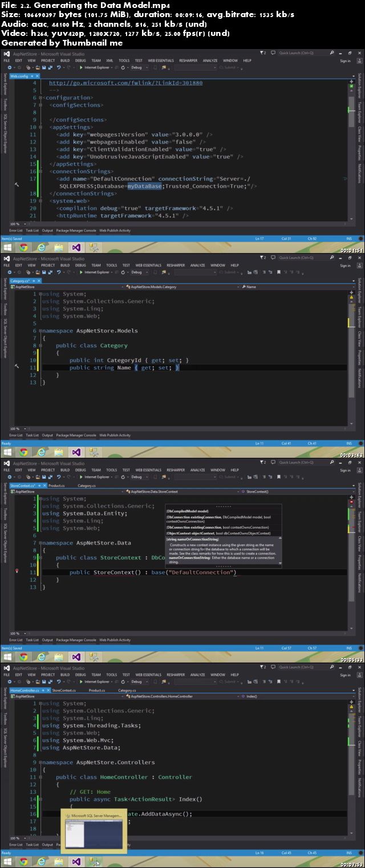Open Internet Explorer in the Category.cs frame taskbar
365x868 pixels.
tap(41, 452)
